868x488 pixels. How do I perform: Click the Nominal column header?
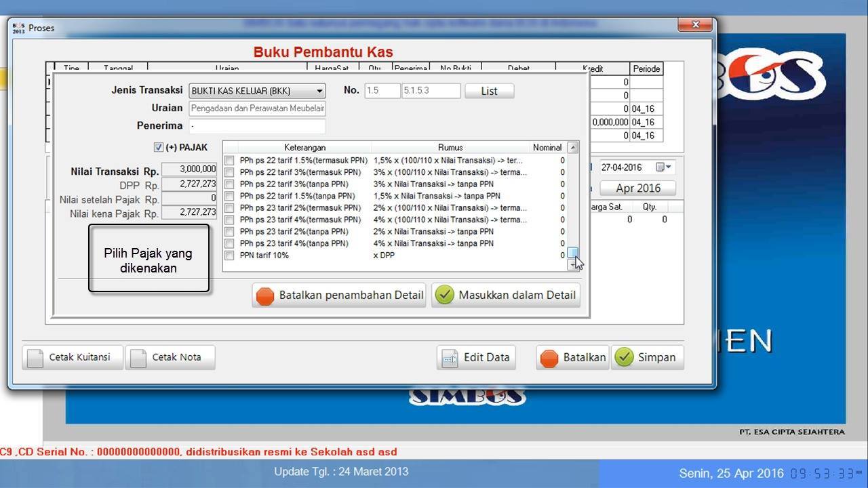547,147
